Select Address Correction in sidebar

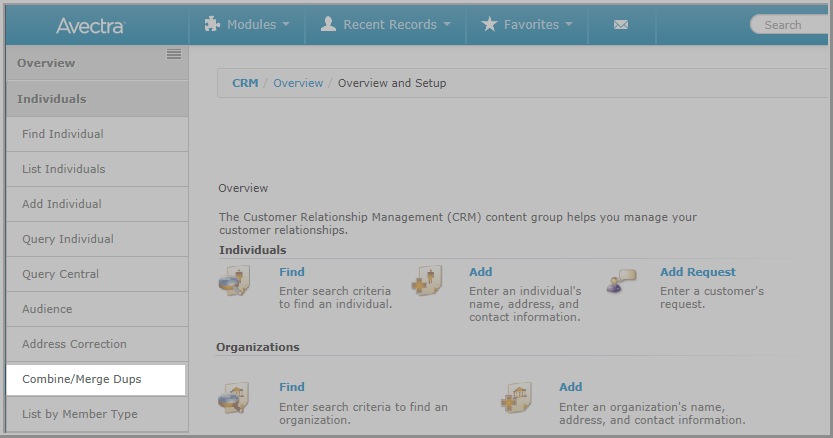pyautogui.click(x=97, y=344)
